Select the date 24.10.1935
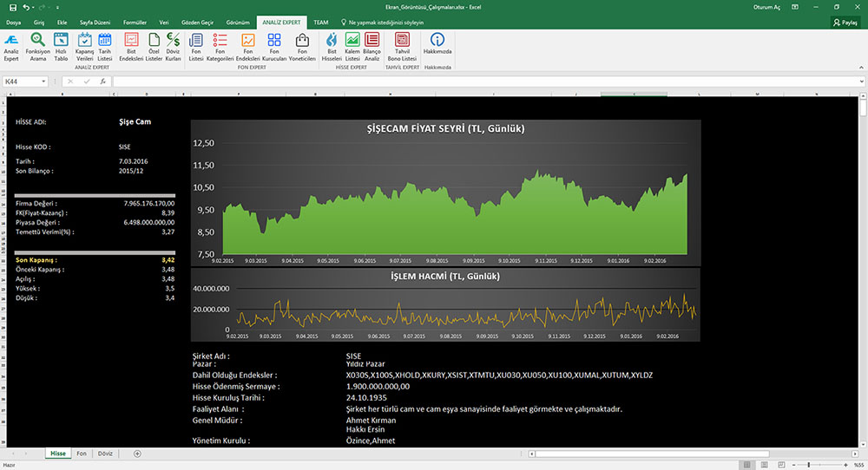This screenshot has height=470, width=868. click(366, 397)
